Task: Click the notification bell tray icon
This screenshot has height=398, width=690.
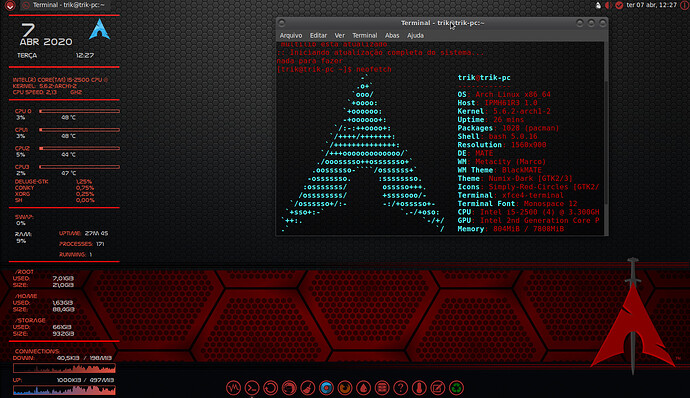Action: tap(598, 5)
